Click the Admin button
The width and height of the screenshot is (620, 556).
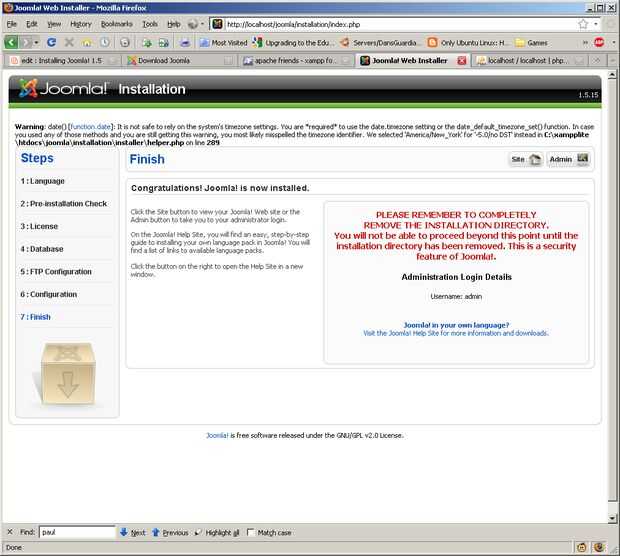569,159
